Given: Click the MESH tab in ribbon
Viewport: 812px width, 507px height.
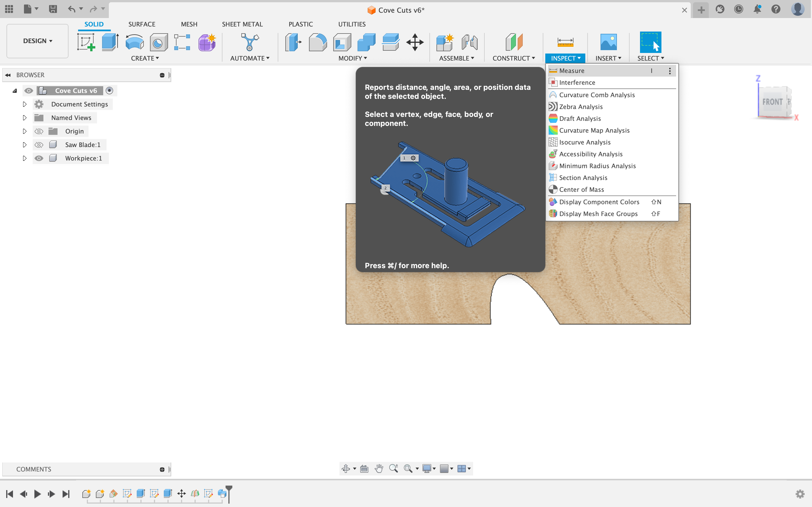Looking at the screenshot, I should (188, 24).
